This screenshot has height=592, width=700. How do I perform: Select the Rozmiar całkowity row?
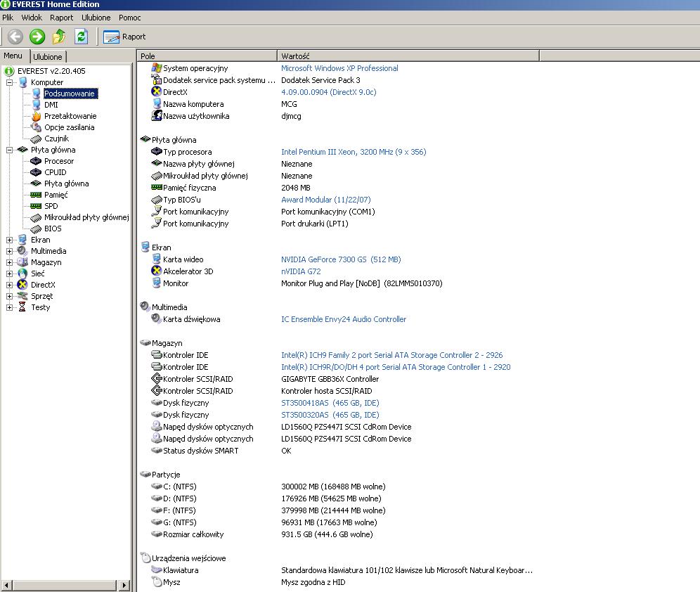[262, 534]
